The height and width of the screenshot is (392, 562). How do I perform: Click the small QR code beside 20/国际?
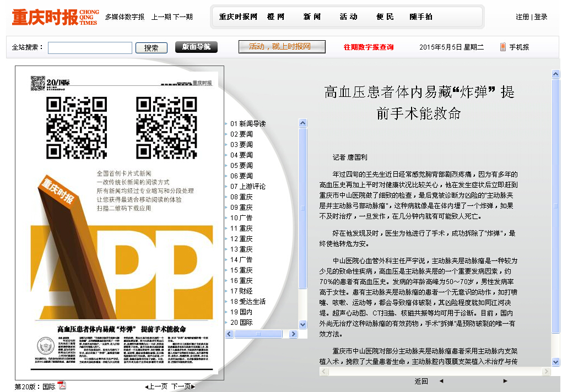[x=37, y=83]
